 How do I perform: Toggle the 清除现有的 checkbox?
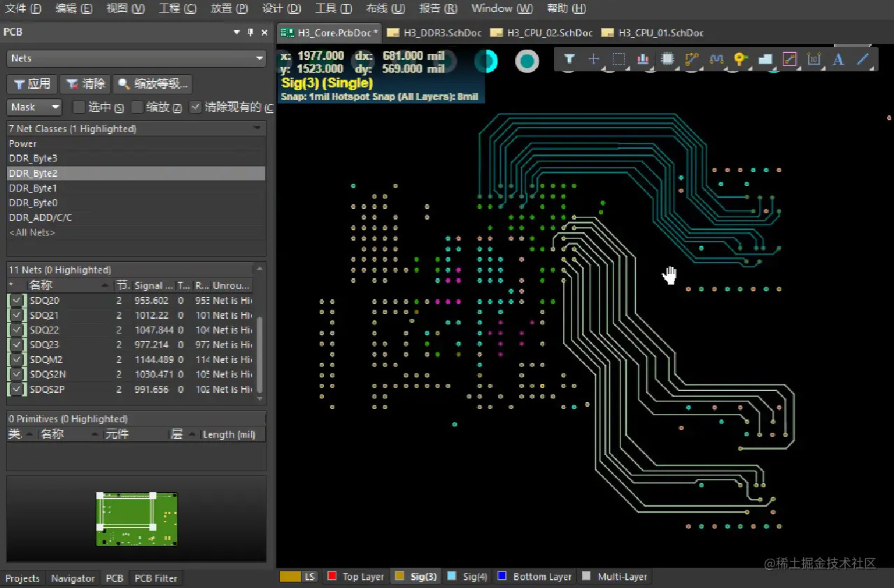point(196,107)
